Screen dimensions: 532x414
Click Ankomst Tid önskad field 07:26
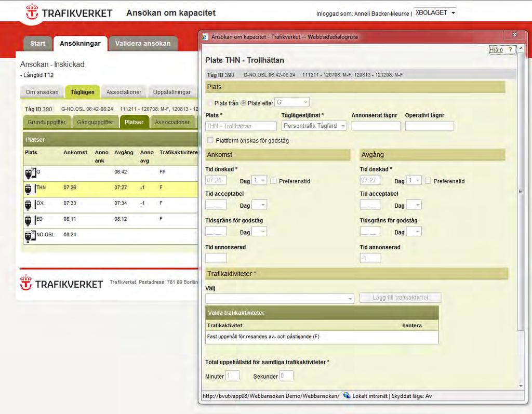(216, 180)
